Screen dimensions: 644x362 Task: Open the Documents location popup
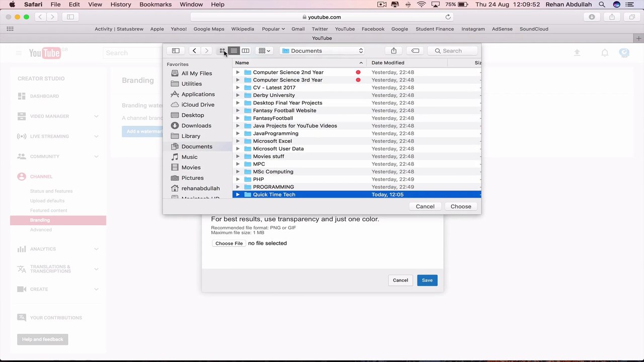coord(322,51)
